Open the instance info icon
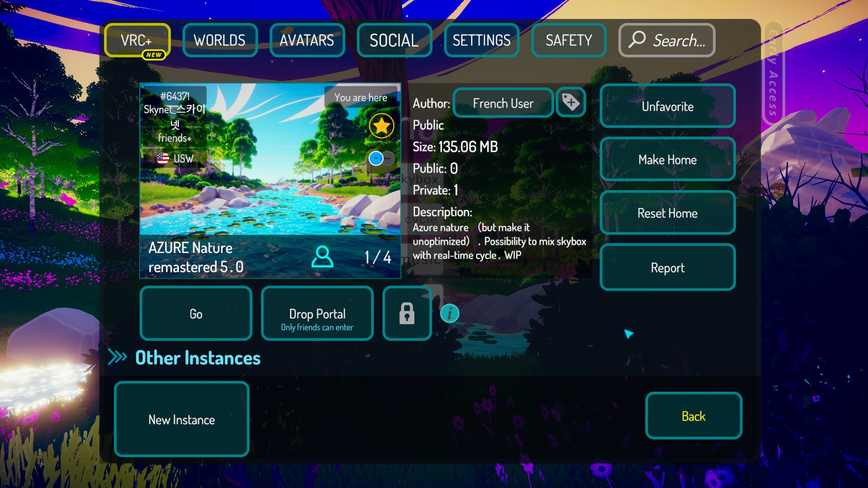The image size is (868, 488). (x=450, y=313)
